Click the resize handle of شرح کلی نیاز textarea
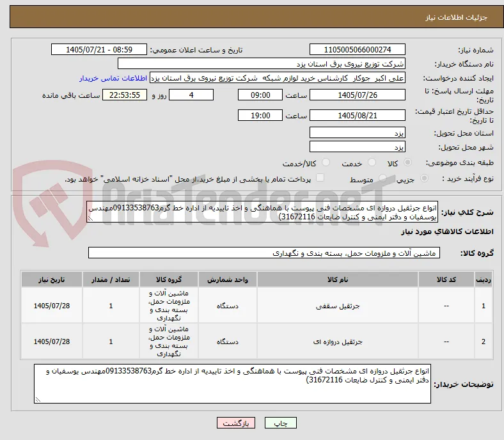The image size is (504, 440). [x=90, y=219]
